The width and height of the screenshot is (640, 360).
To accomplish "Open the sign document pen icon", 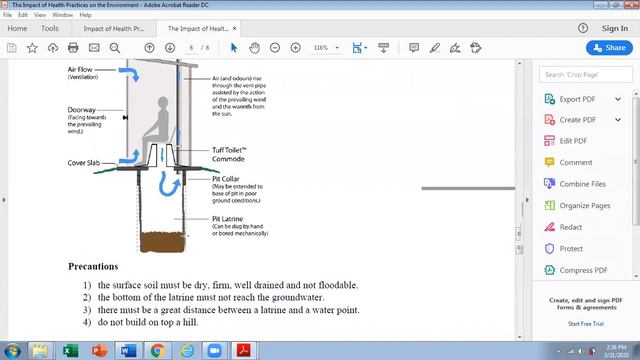I will [455, 48].
